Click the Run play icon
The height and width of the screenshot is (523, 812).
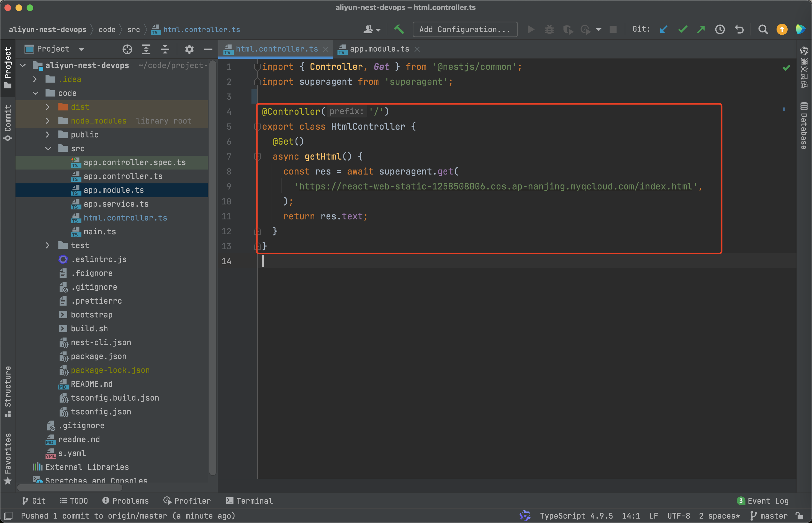click(x=531, y=30)
